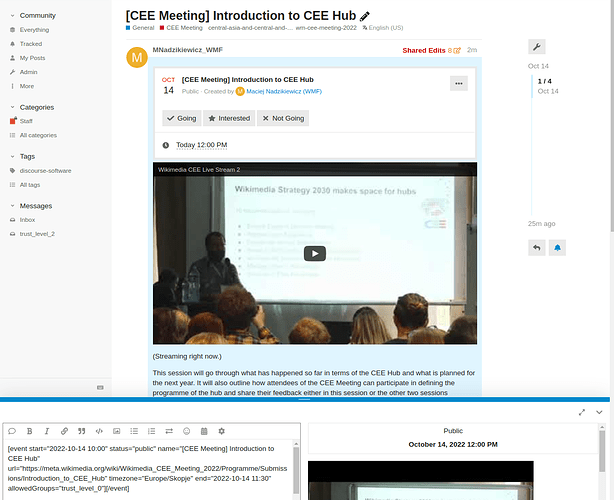Open the emoji picker in composer

(x=186, y=431)
